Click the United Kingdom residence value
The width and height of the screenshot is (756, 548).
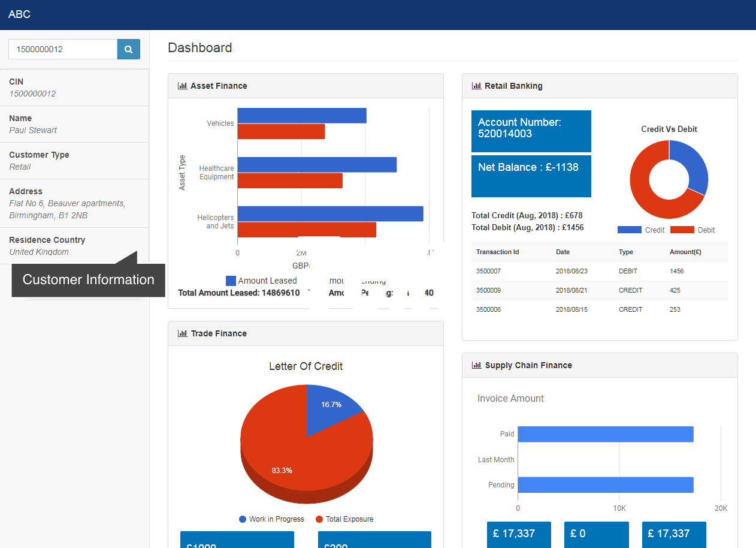(x=39, y=252)
